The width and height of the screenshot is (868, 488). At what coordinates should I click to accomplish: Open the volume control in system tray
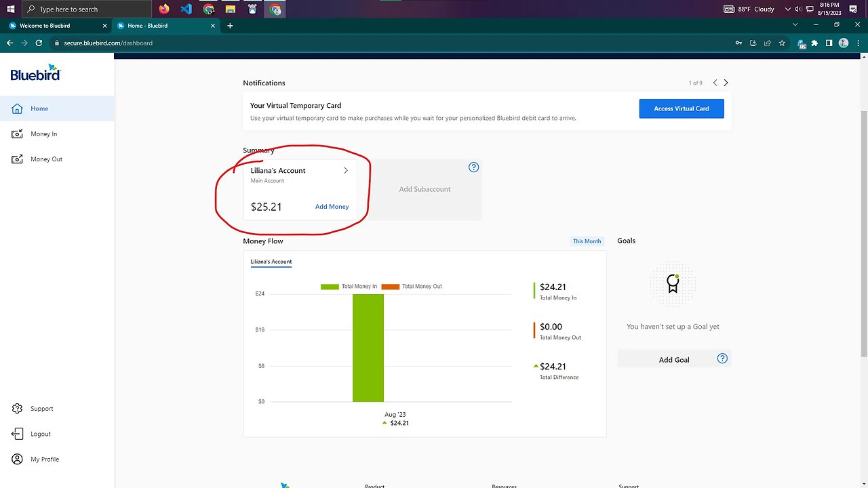click(798, 9)
